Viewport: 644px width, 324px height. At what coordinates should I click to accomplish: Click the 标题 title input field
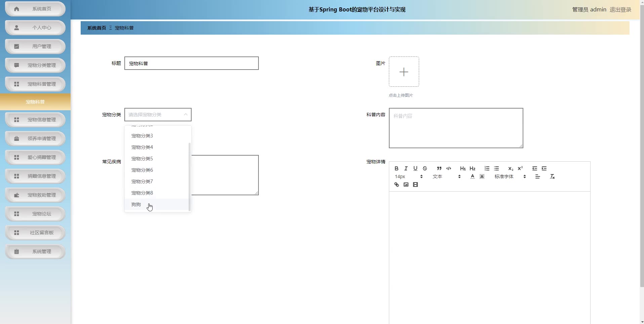(191, 63)
